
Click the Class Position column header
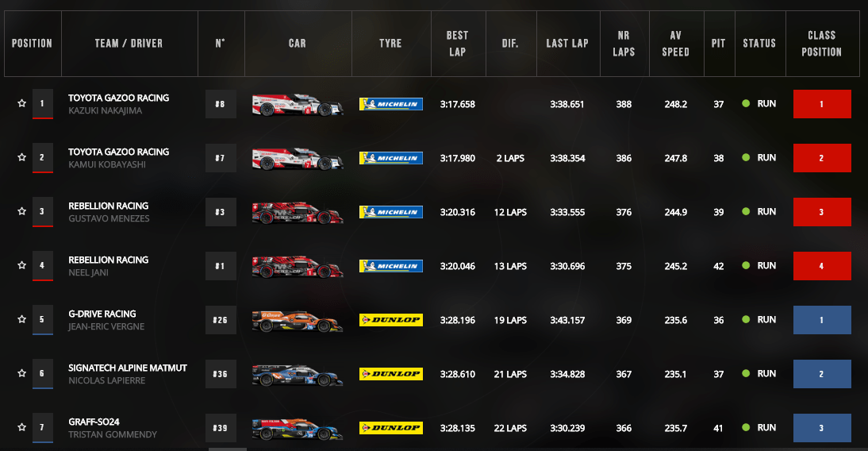[822, 43]
